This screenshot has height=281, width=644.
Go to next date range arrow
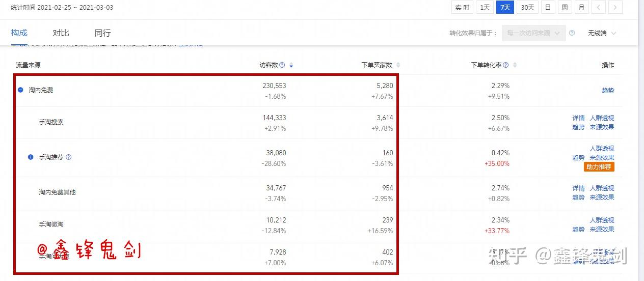tap(615, 8)
